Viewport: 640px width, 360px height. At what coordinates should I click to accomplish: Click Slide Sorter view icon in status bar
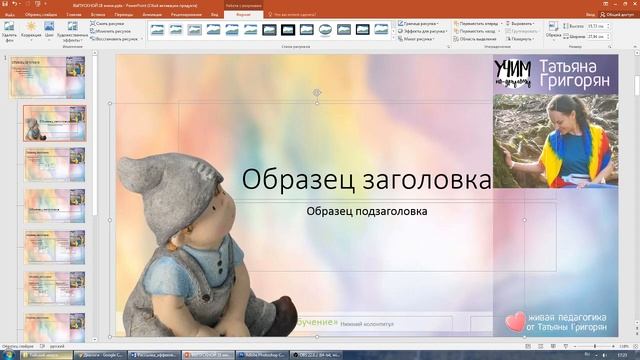coord(540,346)
